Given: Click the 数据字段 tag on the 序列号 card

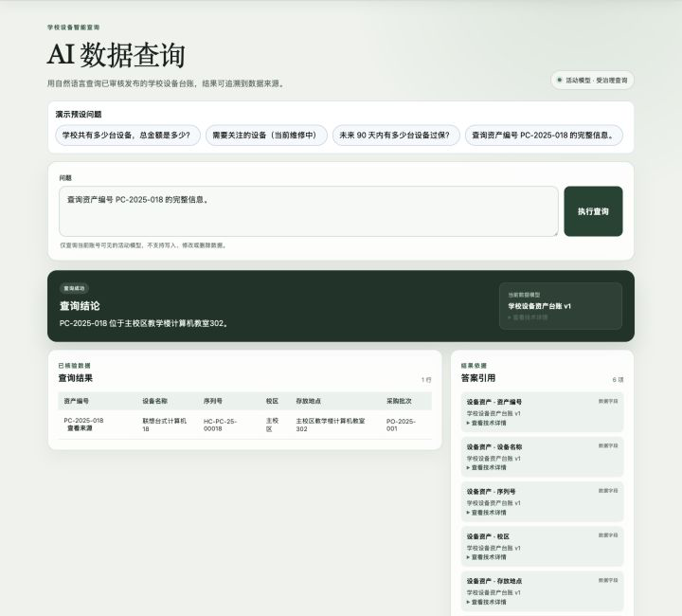Looking at the screenshot, I should pyautogui.click(x=608, y=491).
